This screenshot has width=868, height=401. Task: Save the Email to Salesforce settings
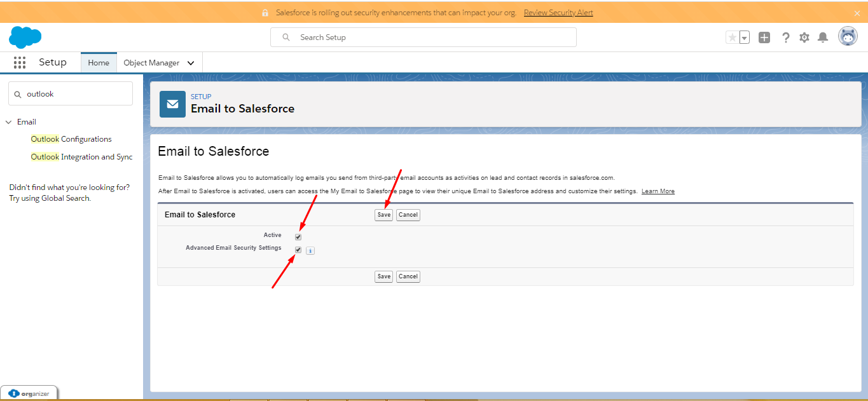(383, 215)
